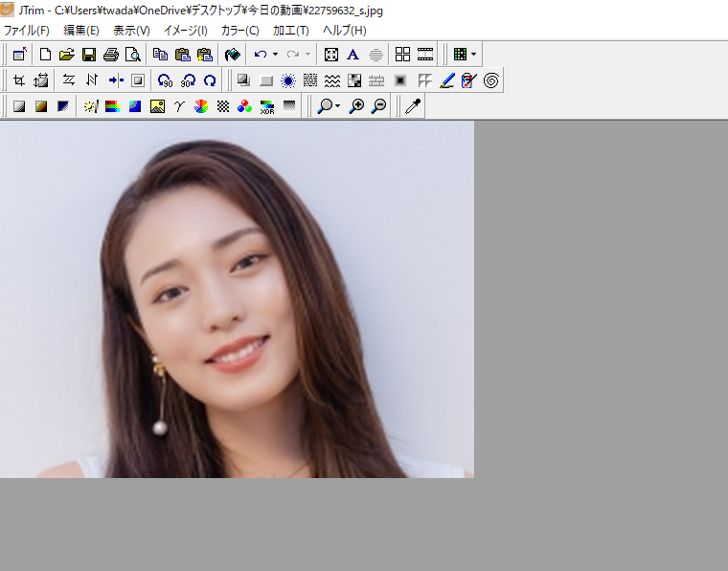Expand the redo history dropdown arrow
Image resolution: width=728 pixels, height=571 pixels.
click(307, 55)
